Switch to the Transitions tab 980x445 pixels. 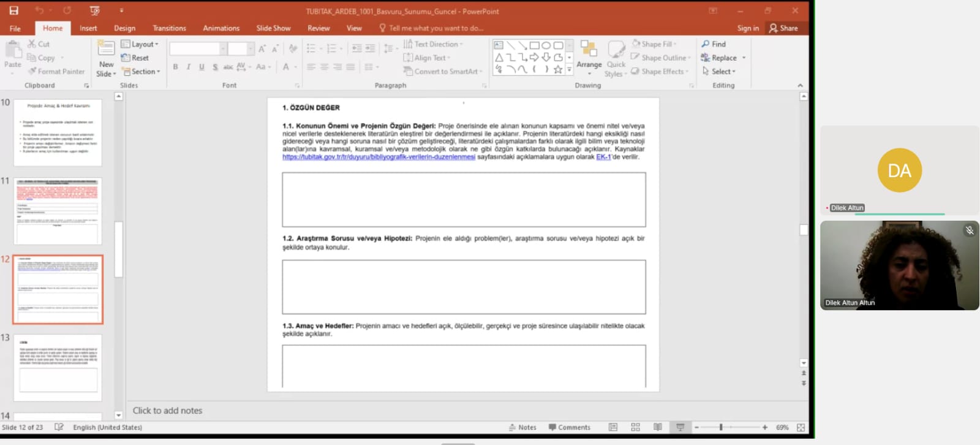169,28
